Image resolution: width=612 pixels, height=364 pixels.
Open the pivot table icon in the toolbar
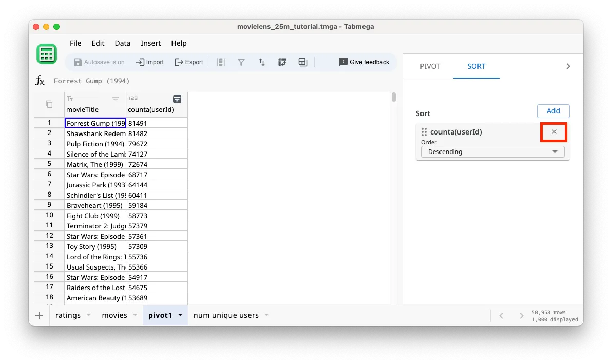tap(282, 62)
